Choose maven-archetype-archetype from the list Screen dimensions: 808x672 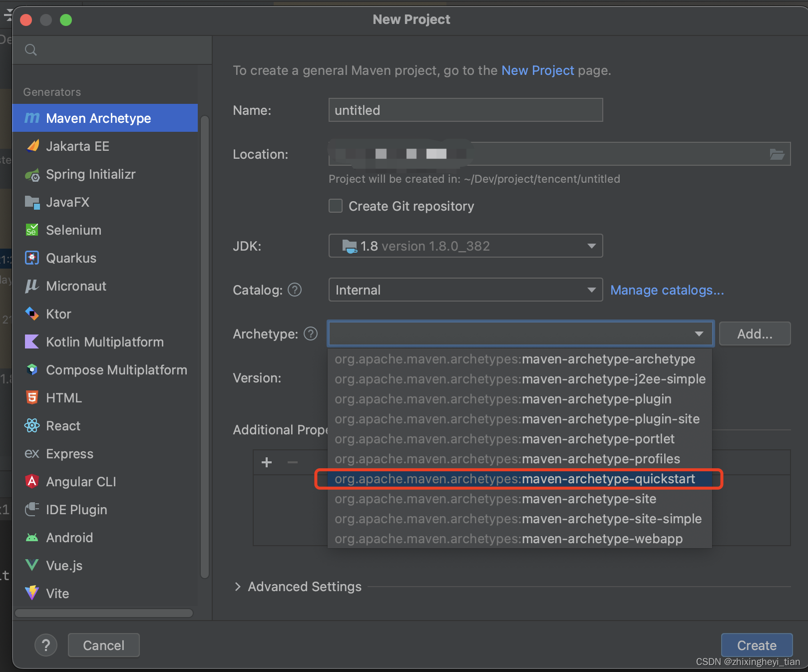(x=519, y=359)
